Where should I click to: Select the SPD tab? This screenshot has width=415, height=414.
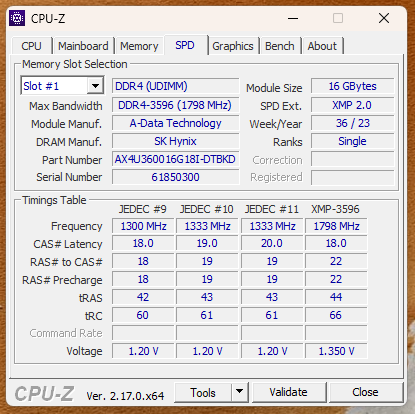coord(185,45)
